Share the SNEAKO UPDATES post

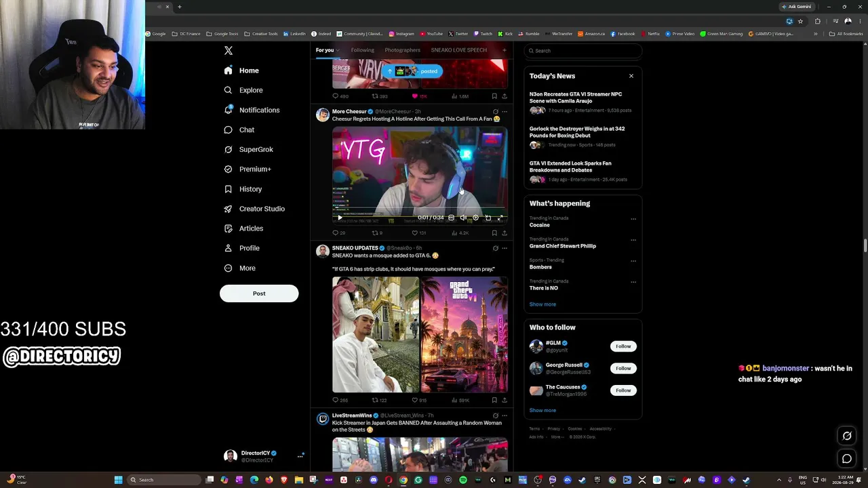click(x=504, y=400)
